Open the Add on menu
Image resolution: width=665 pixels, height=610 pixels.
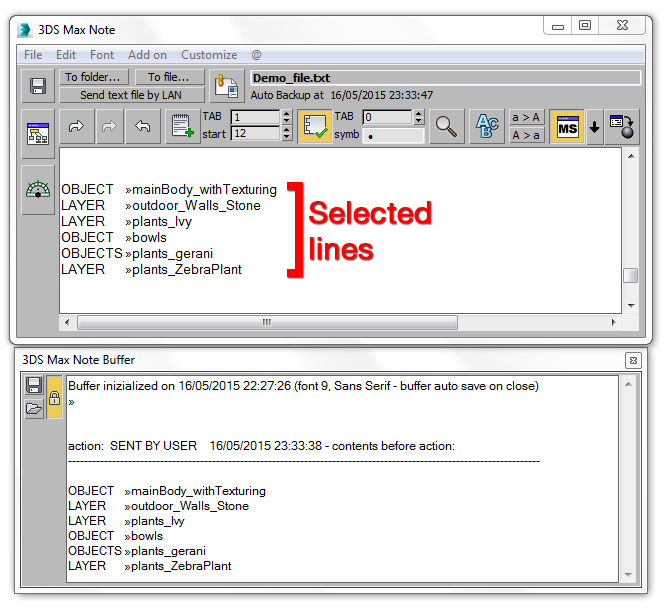pos(148,55)
